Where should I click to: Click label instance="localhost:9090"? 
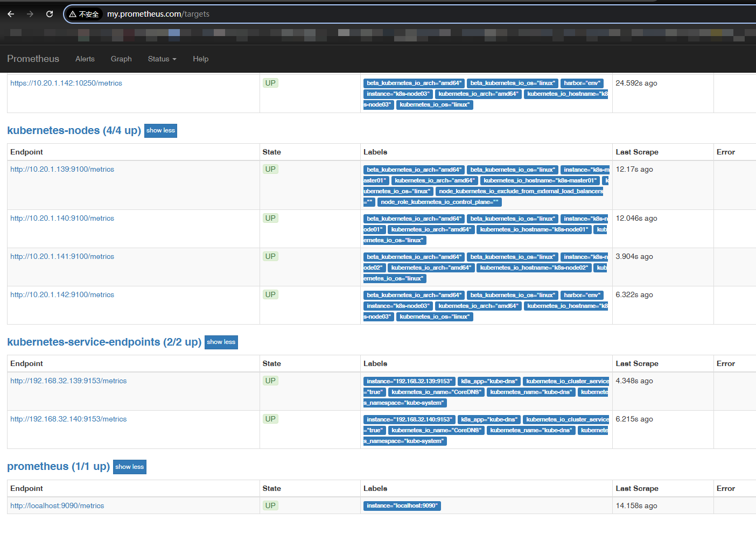pos(402,505)
